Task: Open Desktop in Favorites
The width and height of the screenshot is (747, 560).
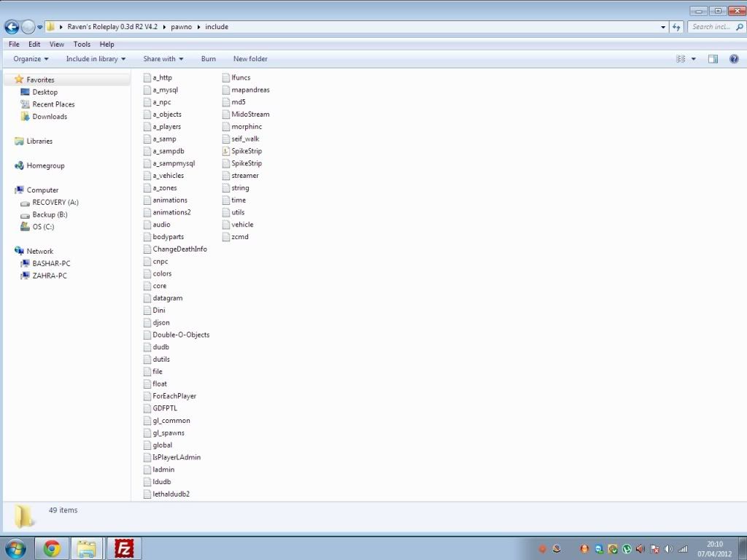Action: tap(44, 93)
